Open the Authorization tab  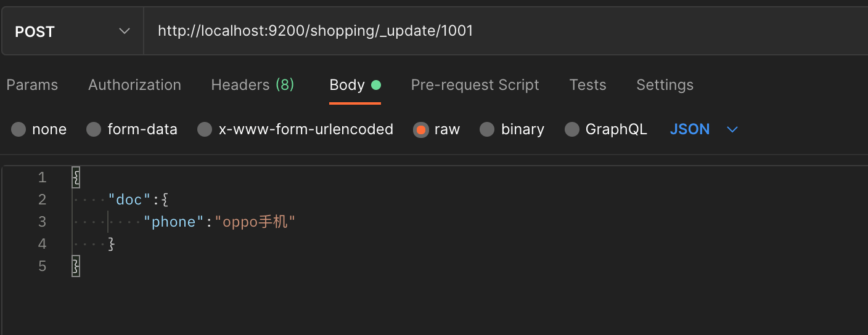click(x=134, y=85)
